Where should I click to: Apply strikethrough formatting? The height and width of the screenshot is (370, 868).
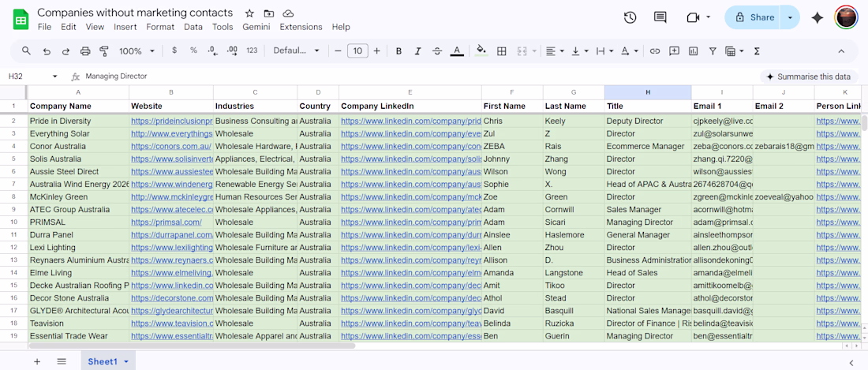point(437,50)
